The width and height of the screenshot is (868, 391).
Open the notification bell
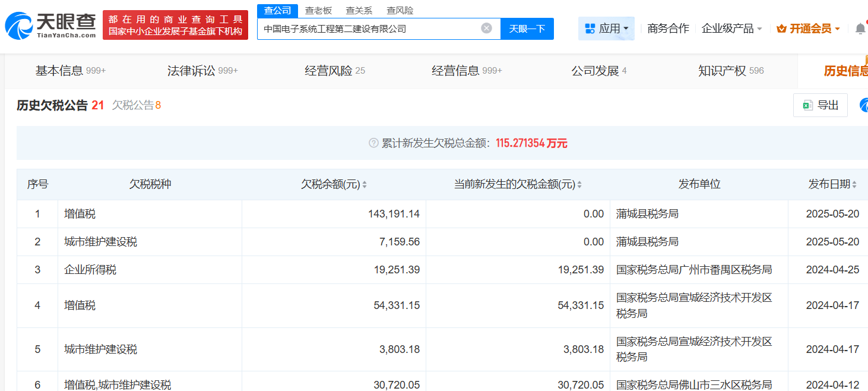pos(860,29)
